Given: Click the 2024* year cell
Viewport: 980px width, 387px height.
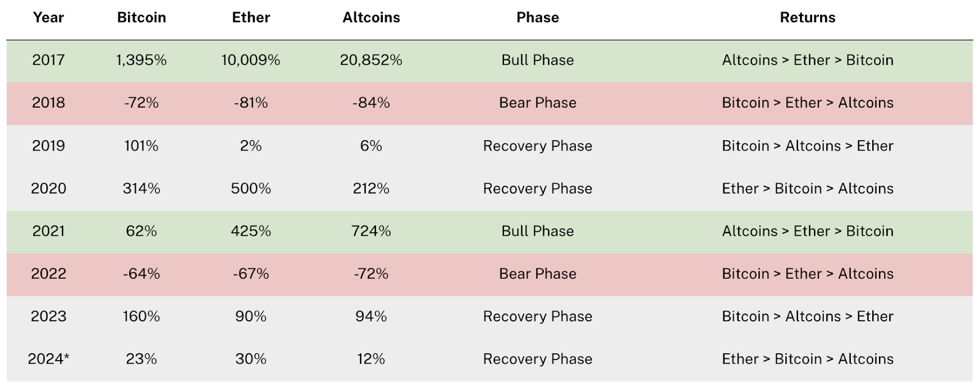Looking at the screenshot, I should tap(48, 359).
